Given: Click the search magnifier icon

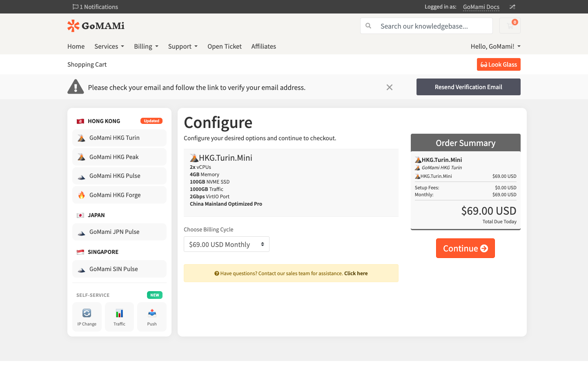Looking at the screenshot, I should coord(368,26).
